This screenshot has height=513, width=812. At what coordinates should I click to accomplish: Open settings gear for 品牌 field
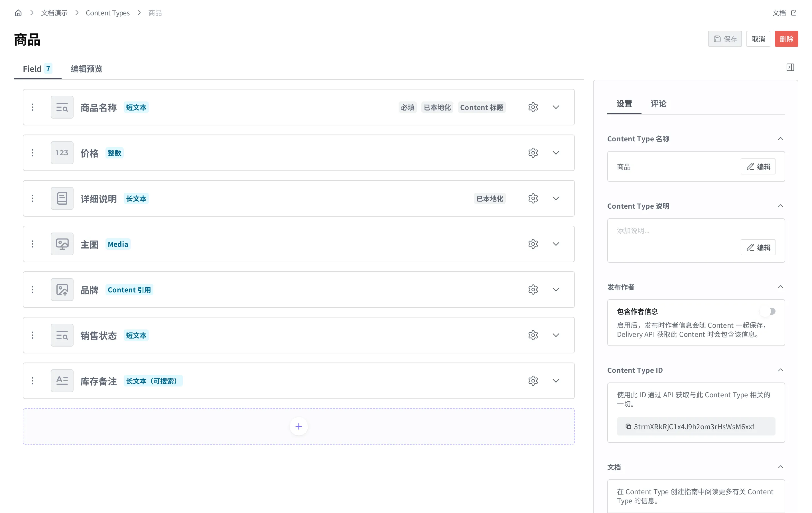[x=533, y=290]
